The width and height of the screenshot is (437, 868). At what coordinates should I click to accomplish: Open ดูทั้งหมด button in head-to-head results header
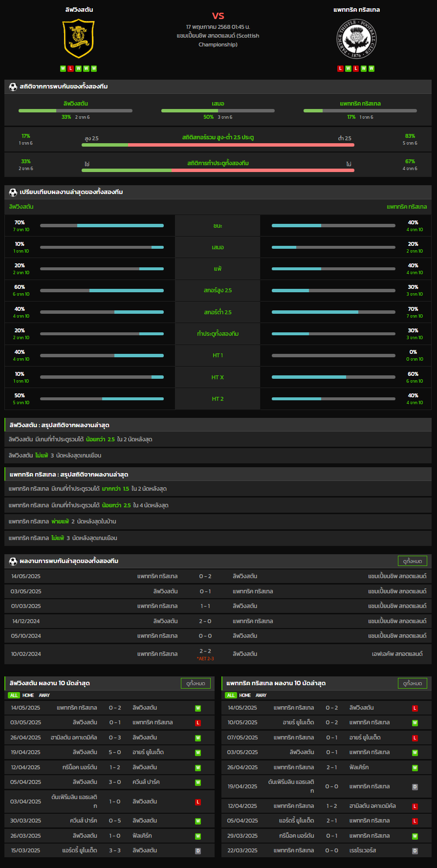(413, 561)
